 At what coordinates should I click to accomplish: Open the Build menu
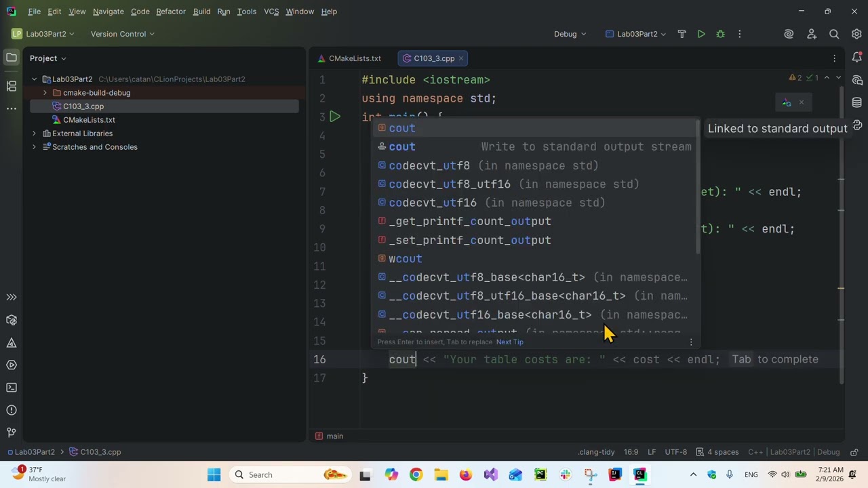(201, 12)
